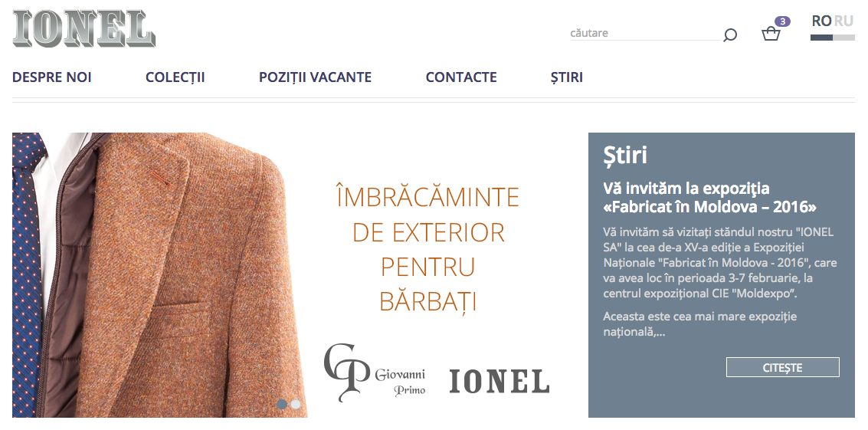Image resolution: width=868 pixels, height=430 pixels.
Task: Click the cart badge showing 3
Action: click(782, 21)
